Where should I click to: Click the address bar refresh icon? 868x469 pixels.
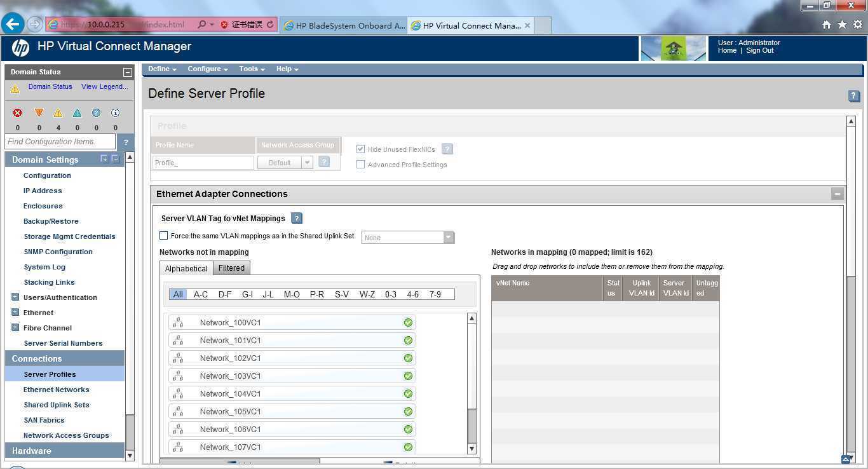coord(270,25)
